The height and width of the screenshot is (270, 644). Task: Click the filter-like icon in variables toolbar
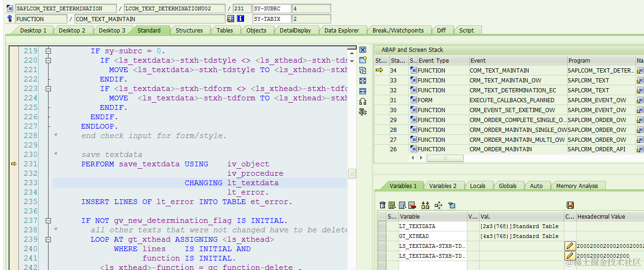pos(452,205)
